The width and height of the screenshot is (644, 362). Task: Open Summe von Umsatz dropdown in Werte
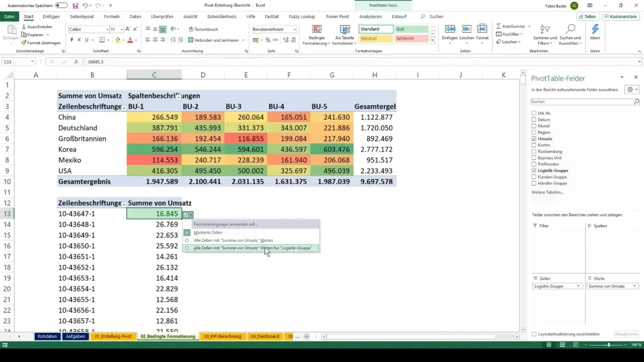[635, 286]
